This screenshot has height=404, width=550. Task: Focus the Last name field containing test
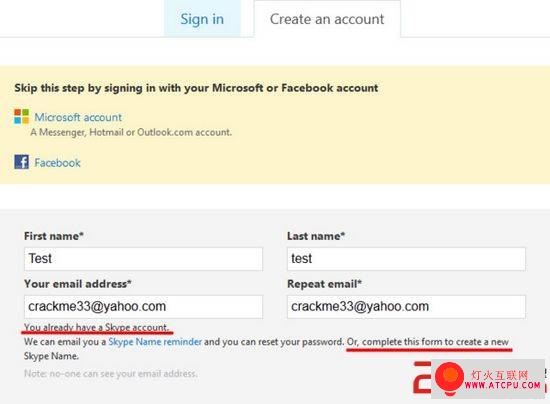point(406,259)
